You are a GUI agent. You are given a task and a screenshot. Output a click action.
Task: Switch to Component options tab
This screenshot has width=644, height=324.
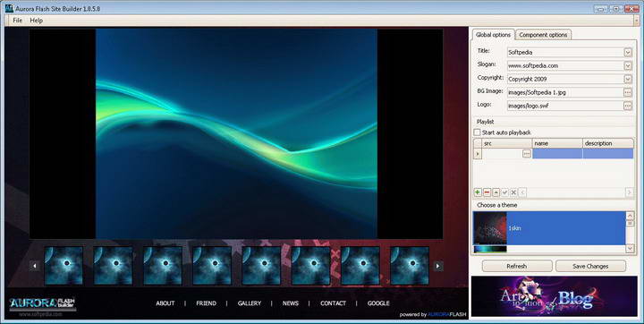click(x=543, y=35)
